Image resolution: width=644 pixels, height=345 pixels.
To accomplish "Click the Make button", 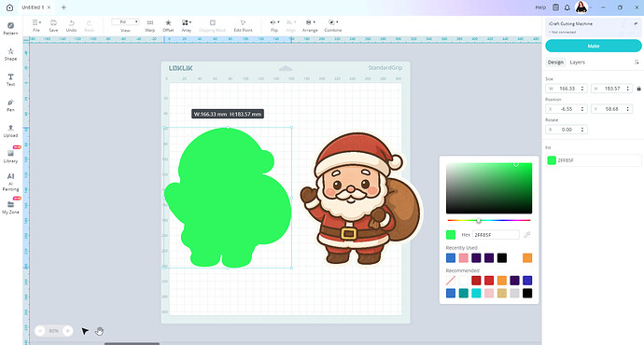I will pos(593,46).
